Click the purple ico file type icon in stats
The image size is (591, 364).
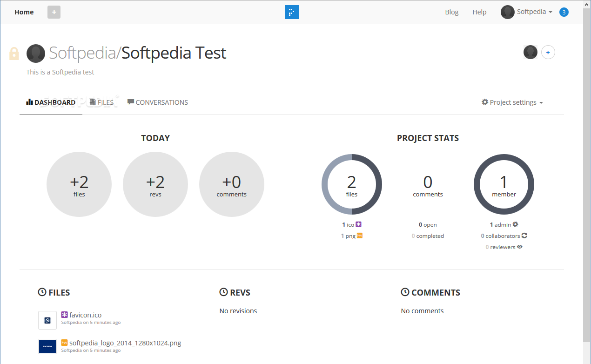tap(358, 224)
